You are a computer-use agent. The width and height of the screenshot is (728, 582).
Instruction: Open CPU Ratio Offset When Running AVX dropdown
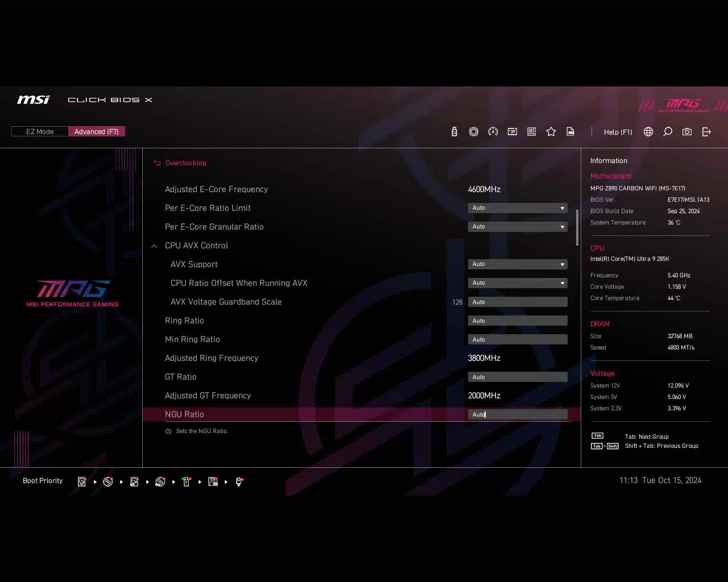pos(518,283)
